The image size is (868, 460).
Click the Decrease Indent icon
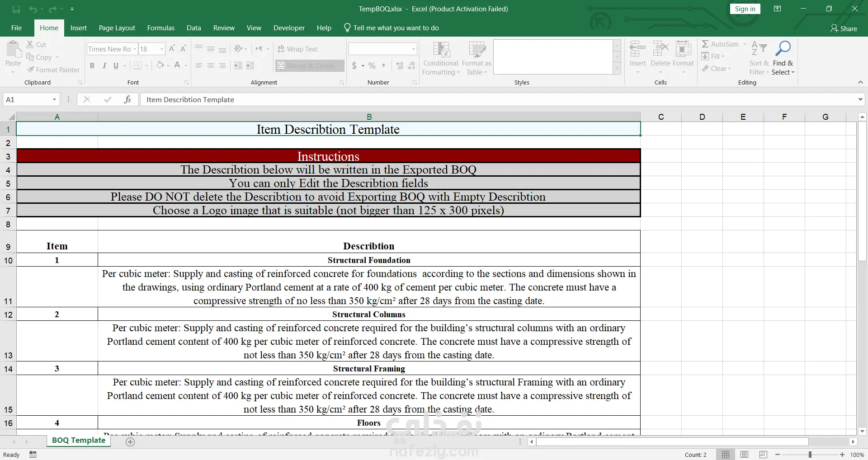click(238, 66)
